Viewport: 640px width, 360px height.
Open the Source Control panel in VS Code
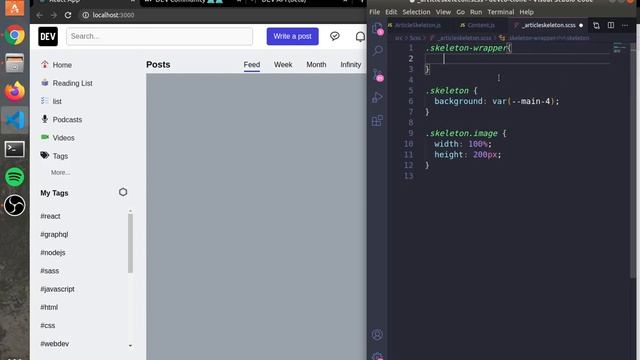tap(378, 74)
